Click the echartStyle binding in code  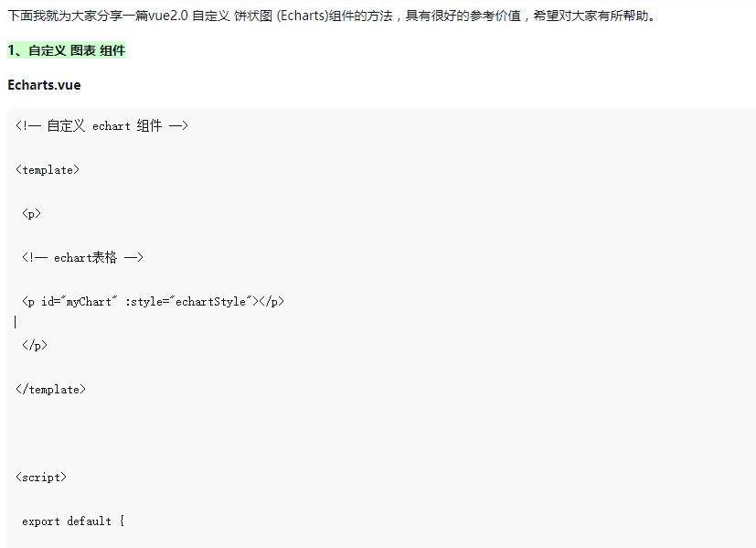(210, 302)
